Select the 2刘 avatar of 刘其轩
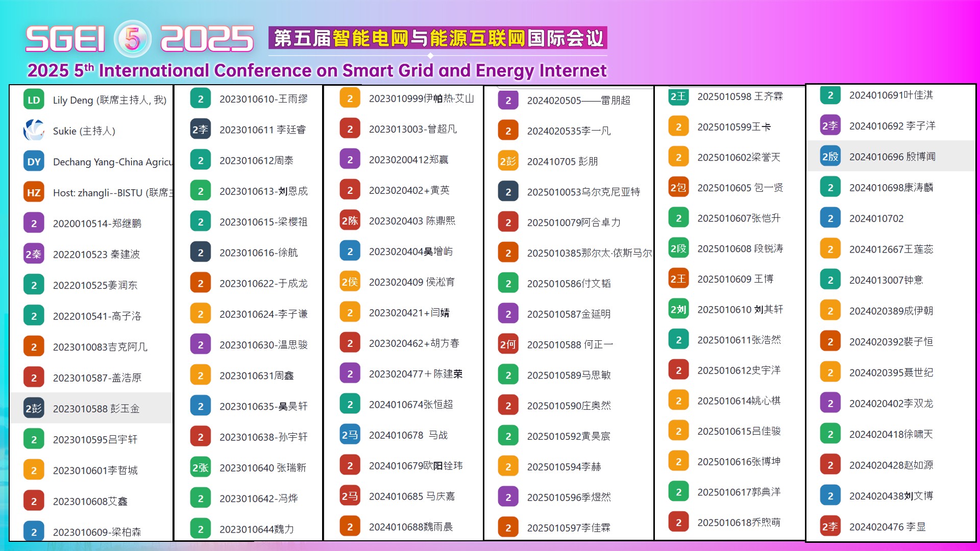This screenshot has height=551, width=980. pyautogui.click(x=677, y=309)
